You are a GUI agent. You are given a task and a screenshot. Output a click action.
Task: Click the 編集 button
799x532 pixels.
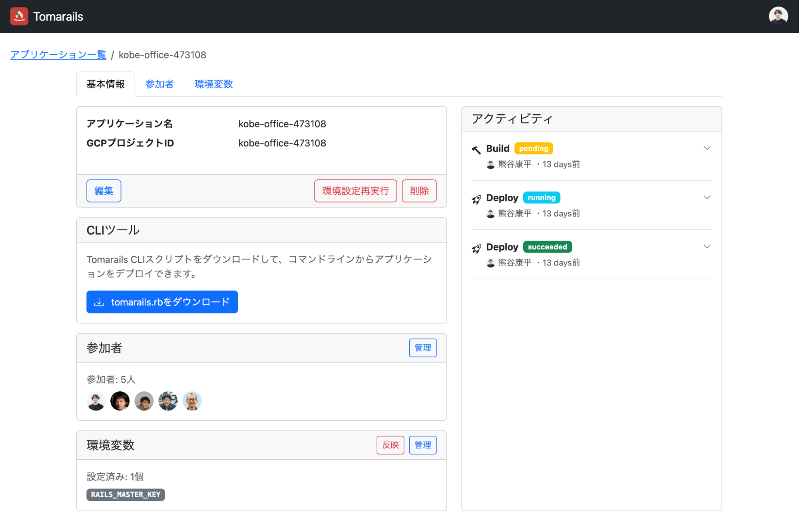[104, 191]
